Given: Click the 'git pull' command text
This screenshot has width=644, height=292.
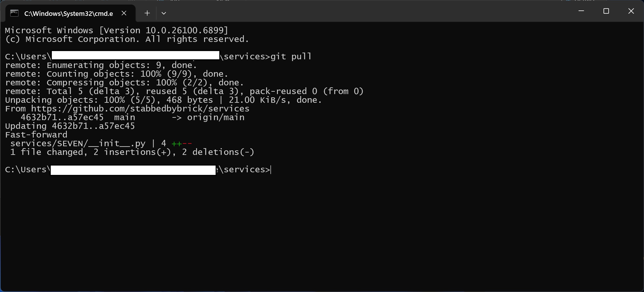Looking at the screenshot, I should click(x=291, y=56).
